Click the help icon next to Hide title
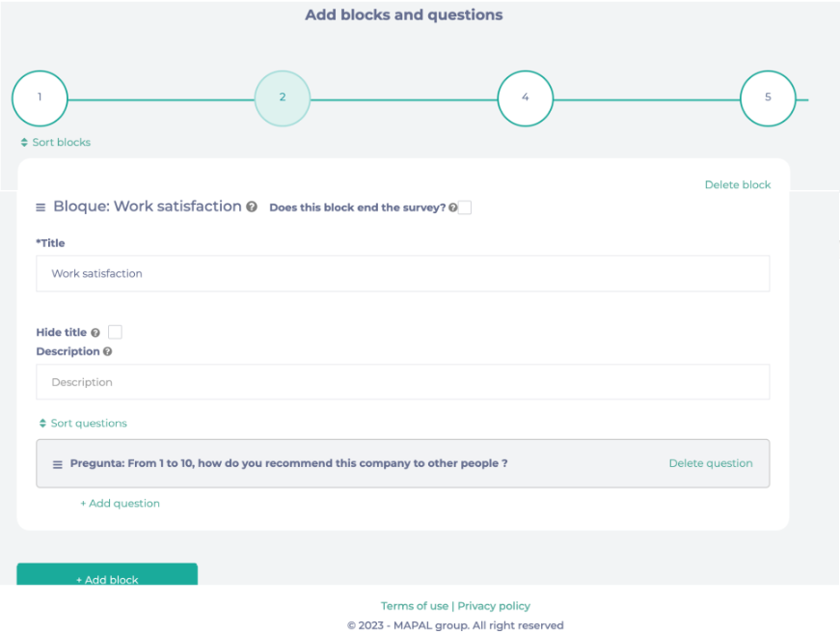This screenshot has height=635, width=840. click(x=95, y=333)
